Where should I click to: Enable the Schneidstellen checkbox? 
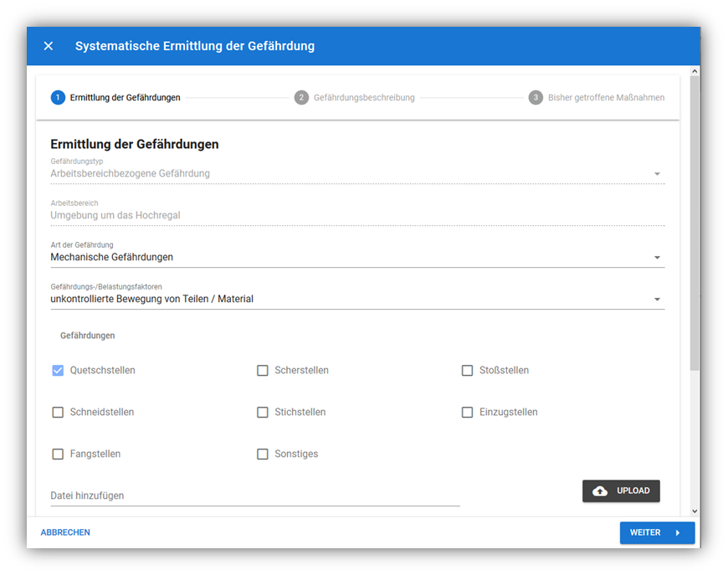(58, 412)
